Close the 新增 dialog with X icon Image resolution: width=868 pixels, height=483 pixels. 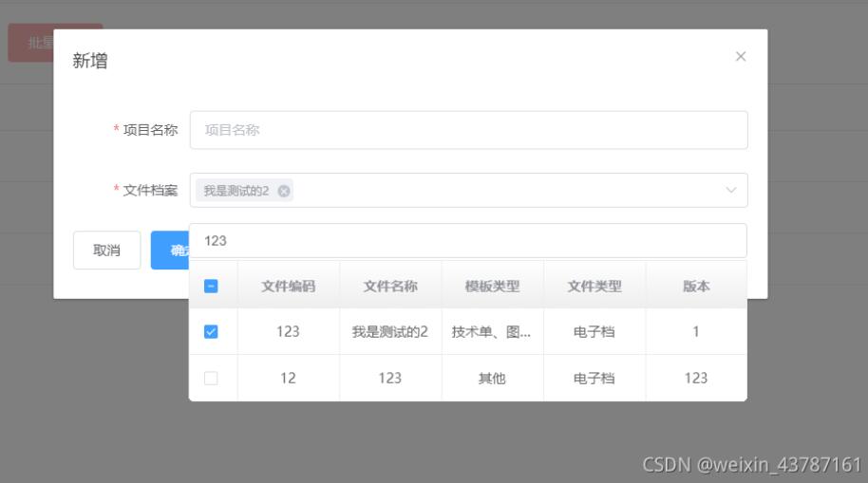pos(741,57)
